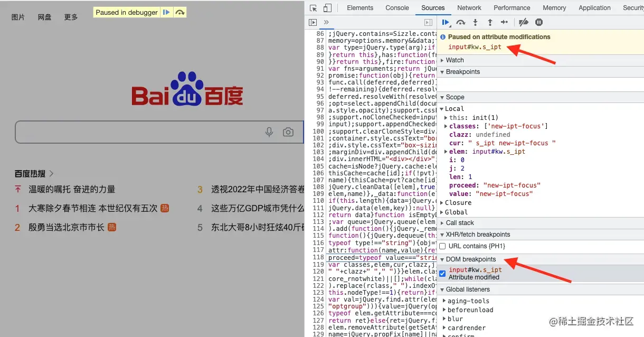
Task: Select the 'j: 2' scope row
Action: (457, 168)
